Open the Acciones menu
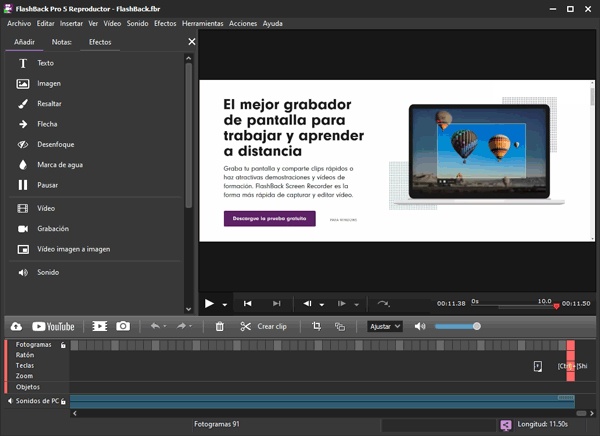Screen dimensions: 600x436 (243, 23)
